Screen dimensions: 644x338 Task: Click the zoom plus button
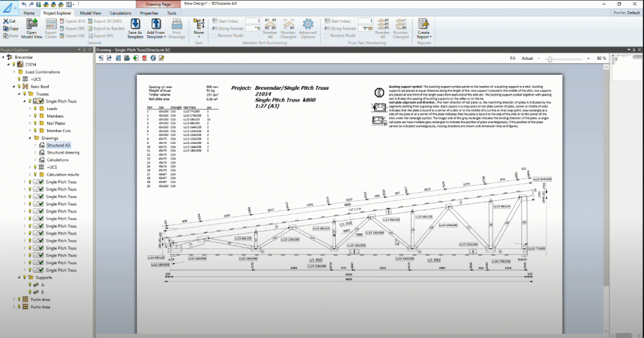click(x=588, y=58)
